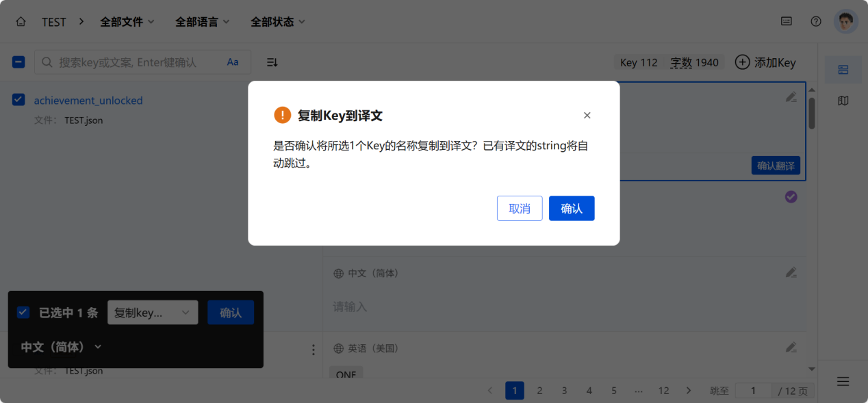The image size is (868, 403).
Task: Click the orange warning icon in dialog
Action: click(x=282, y=115)
